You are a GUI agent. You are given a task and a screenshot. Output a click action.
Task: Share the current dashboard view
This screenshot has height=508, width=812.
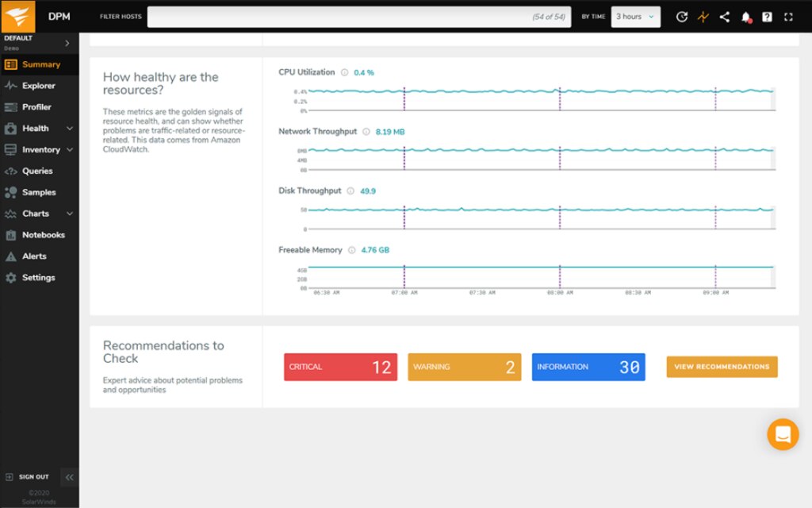(724, 16)
